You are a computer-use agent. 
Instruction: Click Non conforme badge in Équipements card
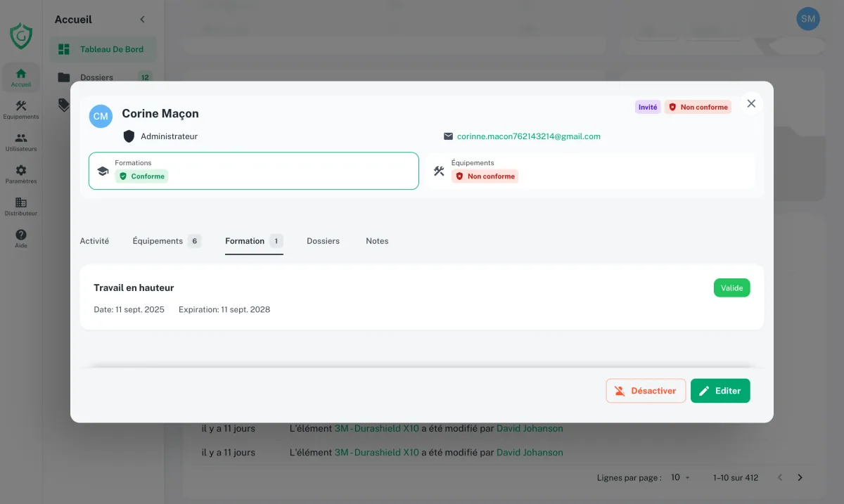pos(485,176)
